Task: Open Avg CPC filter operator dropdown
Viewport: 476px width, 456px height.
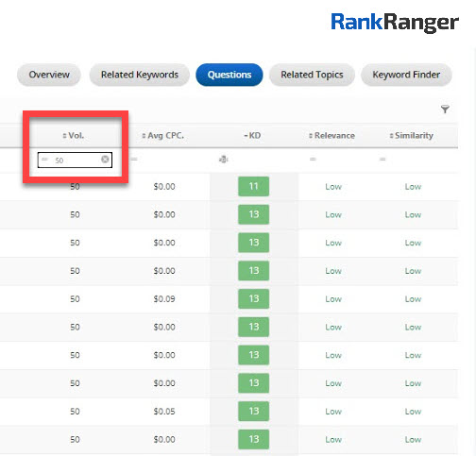Action: click(134, 160)
